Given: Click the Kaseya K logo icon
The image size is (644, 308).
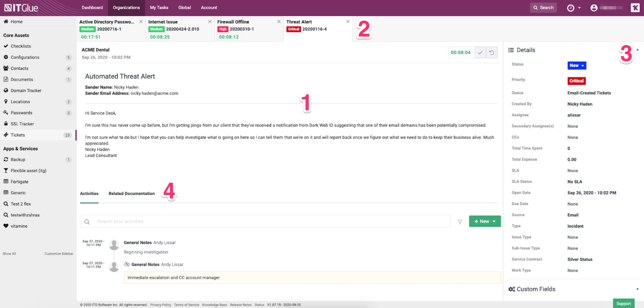Looking at the screenshot, I should pyautogui.click(x=635, y=8).
